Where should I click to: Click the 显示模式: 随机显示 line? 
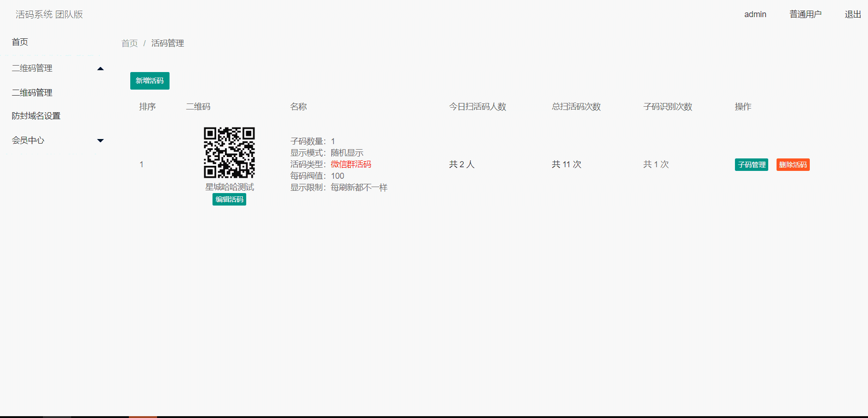[x=327, y=153]
